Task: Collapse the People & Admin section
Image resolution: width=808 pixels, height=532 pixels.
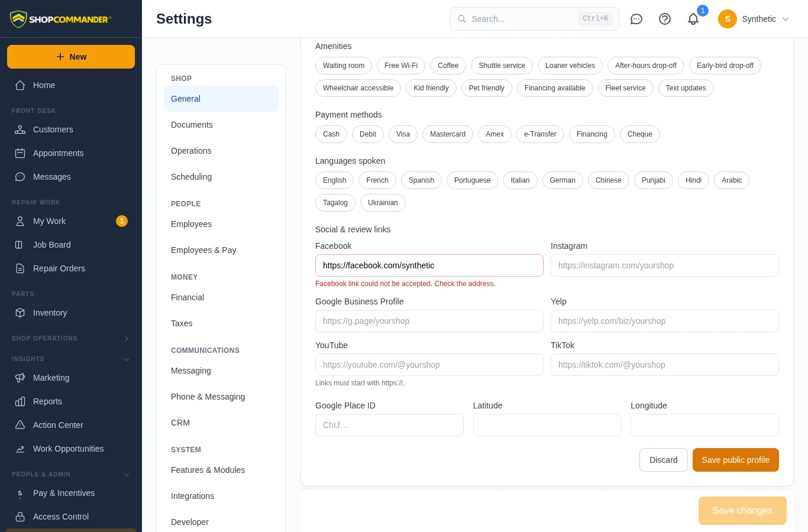Action: [71, 474]
